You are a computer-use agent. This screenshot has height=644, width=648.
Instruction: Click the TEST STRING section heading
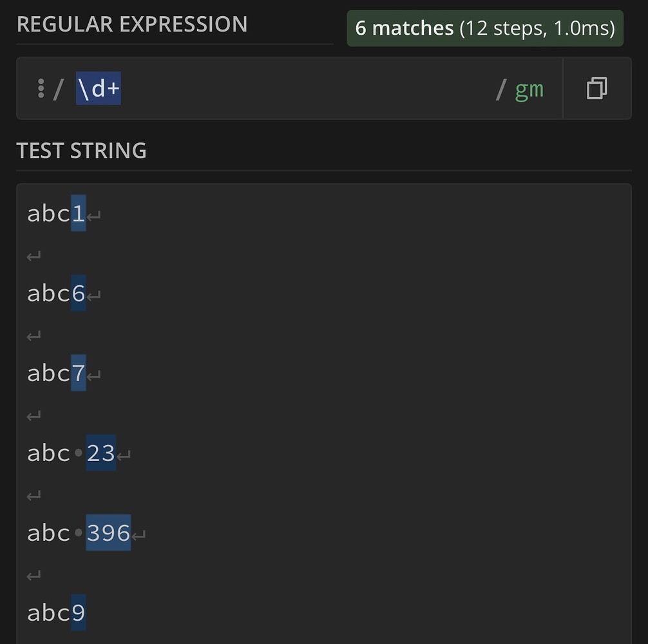point(81,150)
